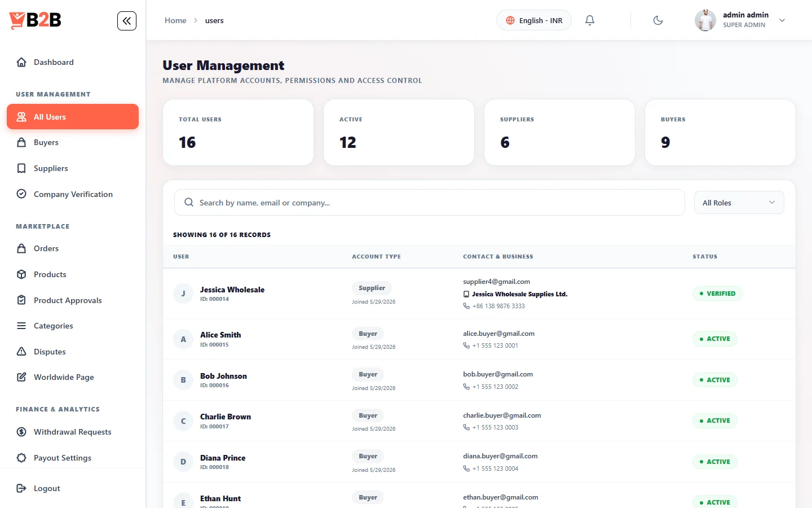Click the Suppliers count card
This screenshot has width=812, height=508.
pyautogui.click(x=559, y=132)
